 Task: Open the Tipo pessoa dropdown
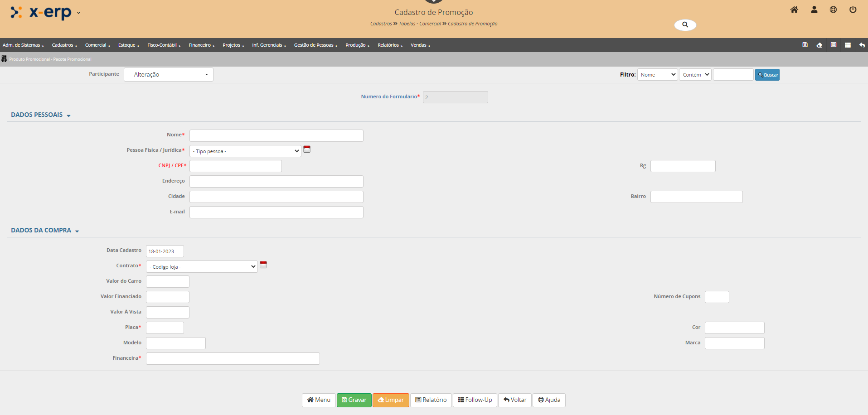245,151
